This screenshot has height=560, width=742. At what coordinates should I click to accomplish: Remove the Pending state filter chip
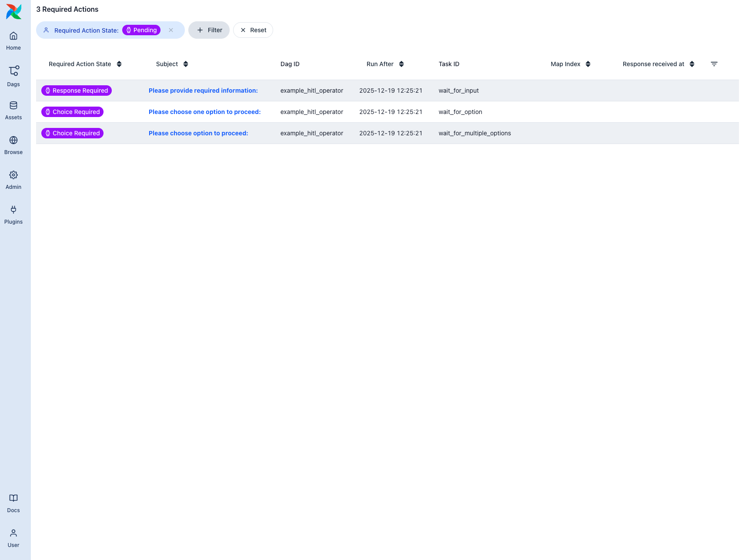[171, 30]
